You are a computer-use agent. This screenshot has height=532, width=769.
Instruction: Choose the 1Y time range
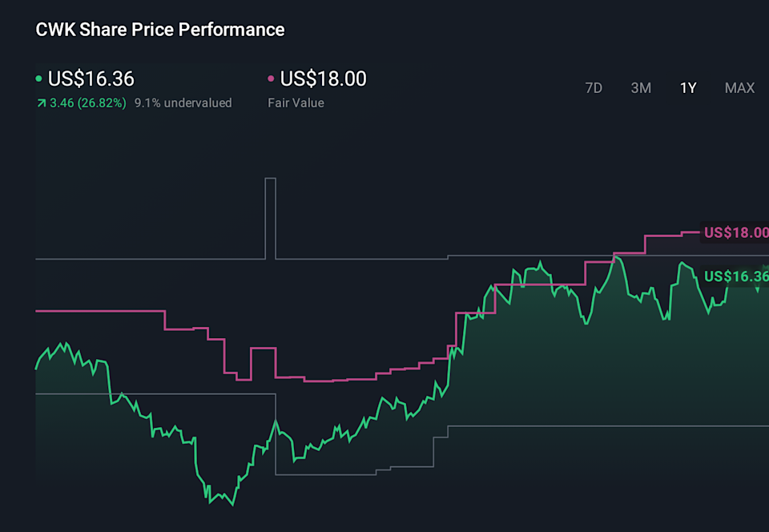(688, 88)
